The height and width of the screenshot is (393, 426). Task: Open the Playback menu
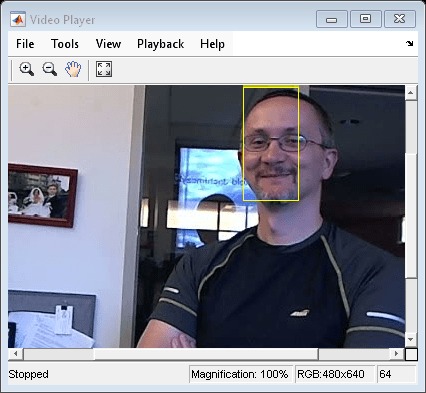pyautogui.click(x=160, y=44)
